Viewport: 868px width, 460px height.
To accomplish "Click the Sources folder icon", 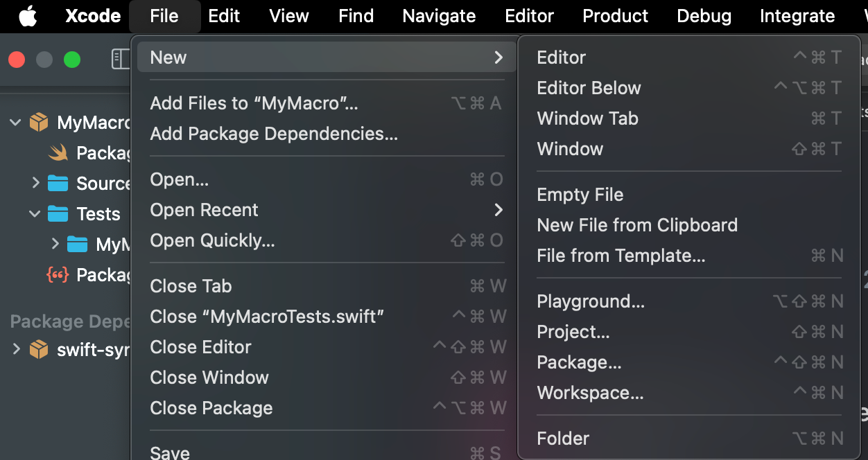I will [x=58, y=184].
